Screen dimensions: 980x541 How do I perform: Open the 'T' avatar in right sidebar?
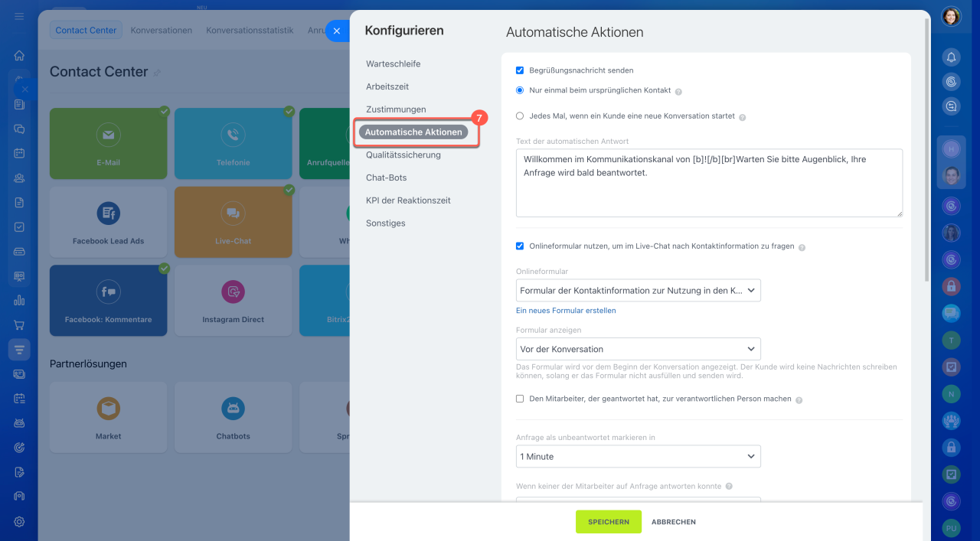[951, 340]
